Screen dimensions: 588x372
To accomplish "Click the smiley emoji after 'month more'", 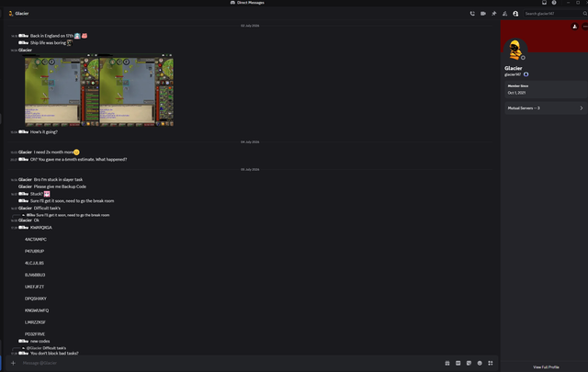I will click(x=76, y=152).
